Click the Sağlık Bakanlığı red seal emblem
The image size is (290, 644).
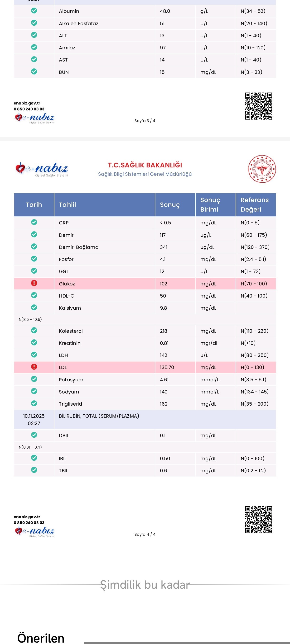(x=262, y=169)
